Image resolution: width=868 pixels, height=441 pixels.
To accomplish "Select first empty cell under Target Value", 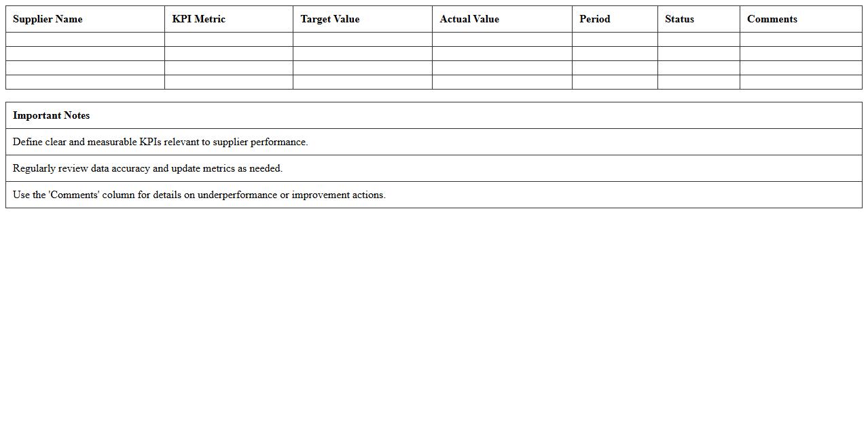I will [x=362, y=39].
